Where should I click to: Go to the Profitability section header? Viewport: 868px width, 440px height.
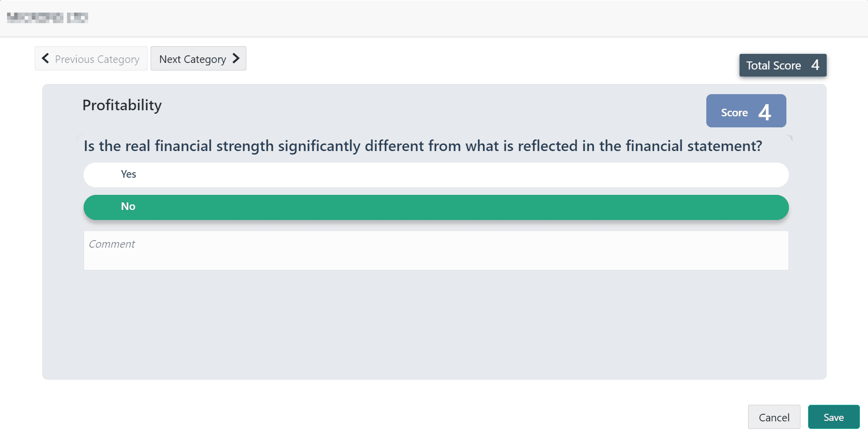pos(122,105)
